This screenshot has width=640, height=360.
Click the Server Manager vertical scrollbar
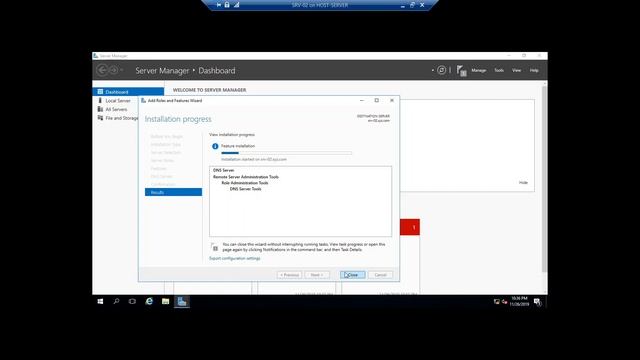point(544,180)
